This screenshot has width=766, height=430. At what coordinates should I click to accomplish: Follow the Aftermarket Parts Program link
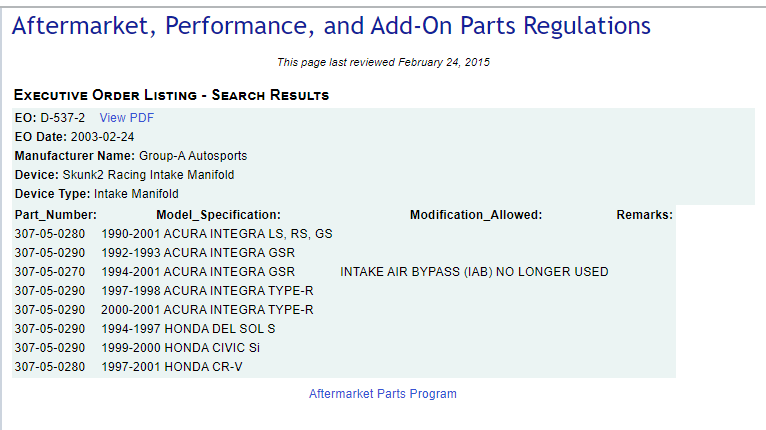(x=382, y=394)
